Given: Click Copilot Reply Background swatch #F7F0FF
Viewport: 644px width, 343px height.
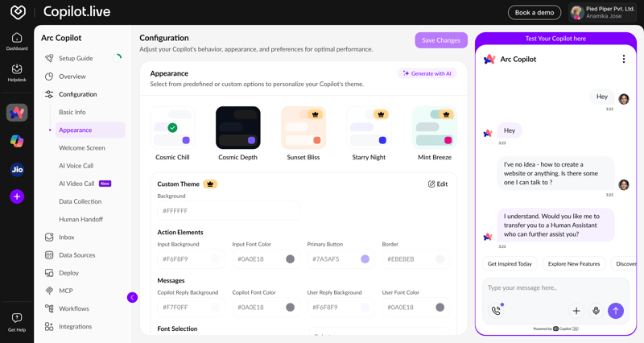Looking at the screenshot, I should click(215, 308).
